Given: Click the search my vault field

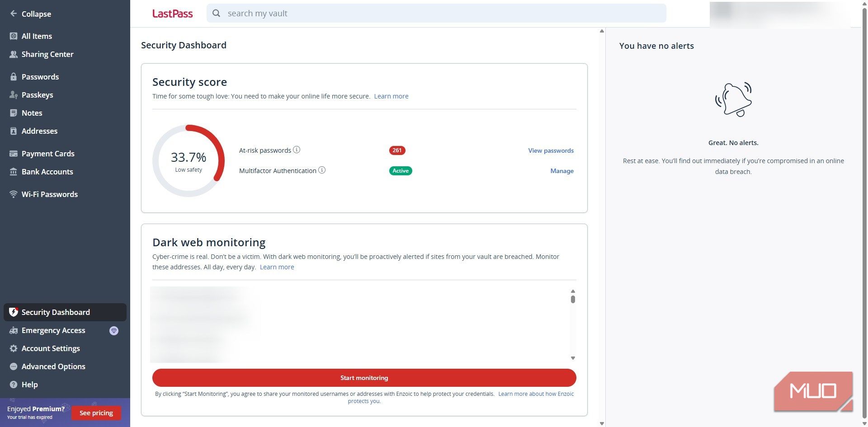Looking at the screenshot, I should (x=436, y=13).
